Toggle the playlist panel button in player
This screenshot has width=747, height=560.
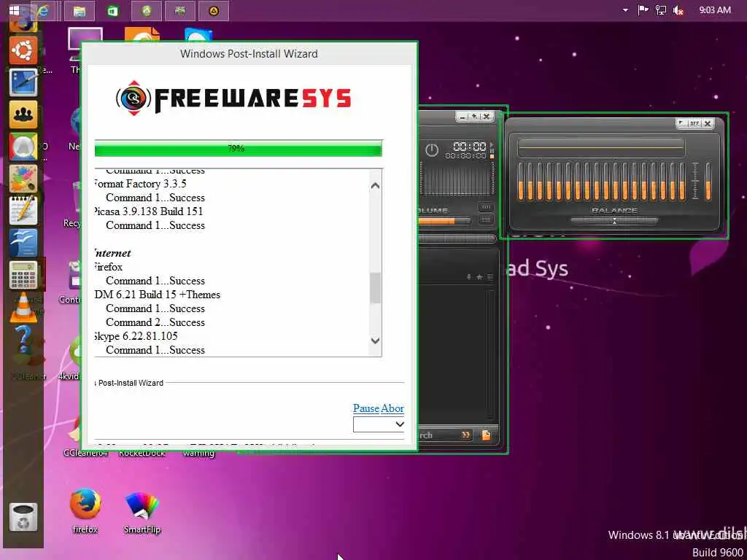coord(485,219)
